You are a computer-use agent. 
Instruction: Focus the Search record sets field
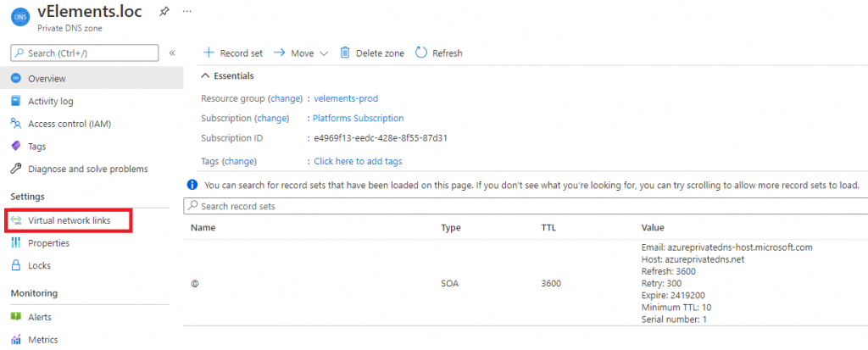point(509,206)
